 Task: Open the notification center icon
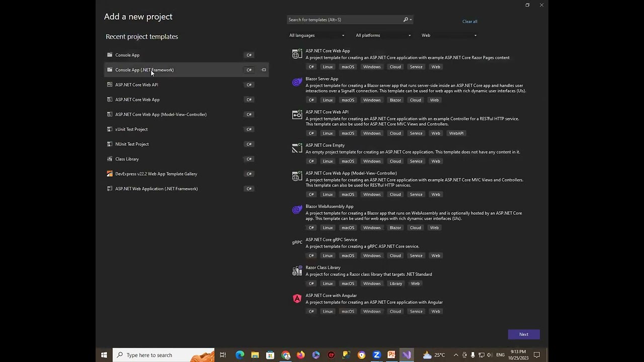tap(537, 355)
